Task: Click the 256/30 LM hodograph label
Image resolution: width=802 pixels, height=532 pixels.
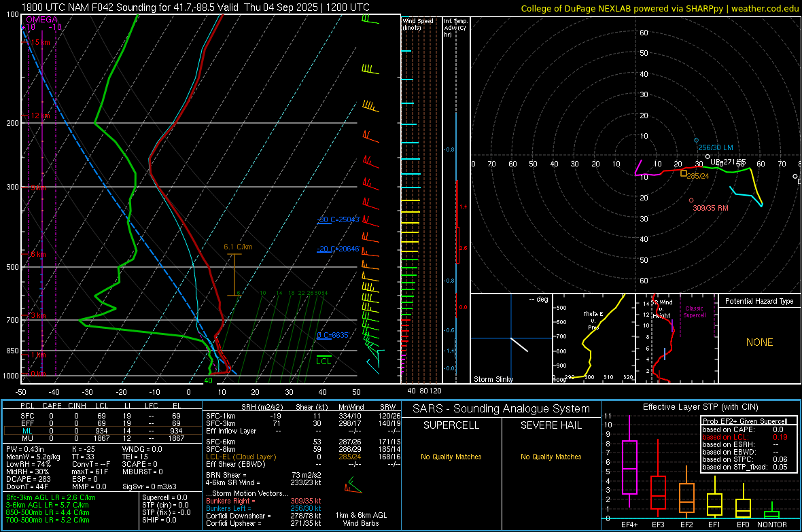Action: click(716, 148)
